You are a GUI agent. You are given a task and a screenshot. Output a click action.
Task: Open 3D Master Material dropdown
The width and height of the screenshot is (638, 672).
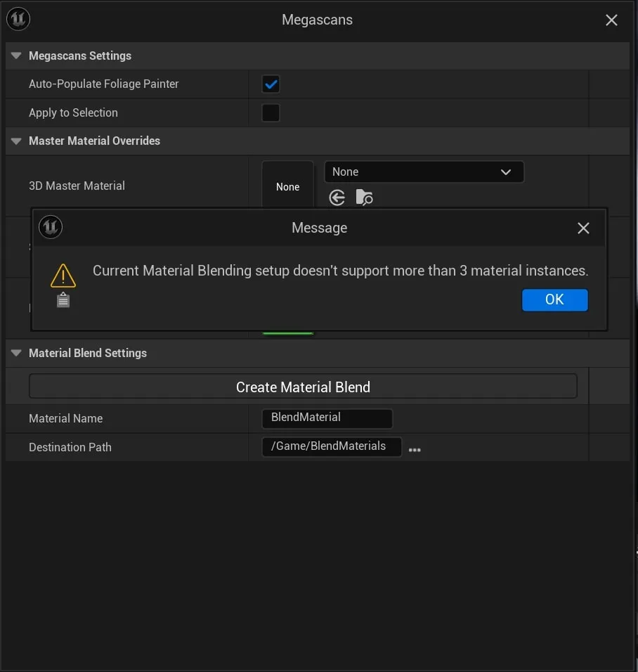[x=424, y=172]
